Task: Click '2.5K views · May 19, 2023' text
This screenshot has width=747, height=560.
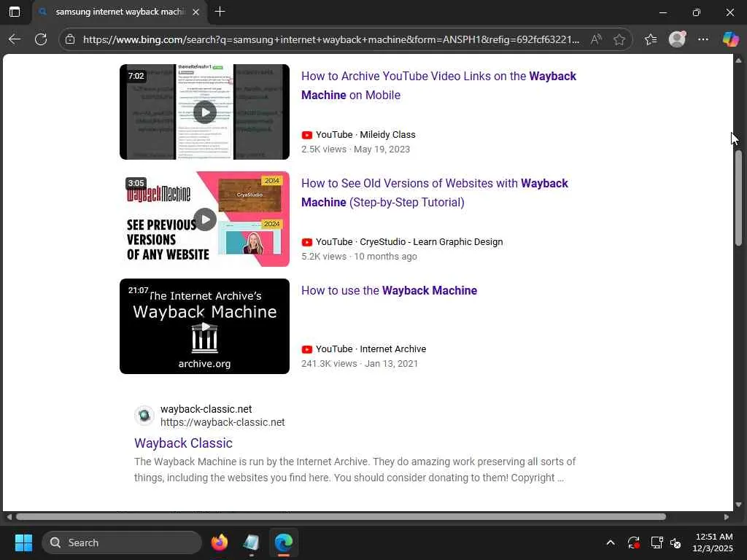Action: point(355,149)
